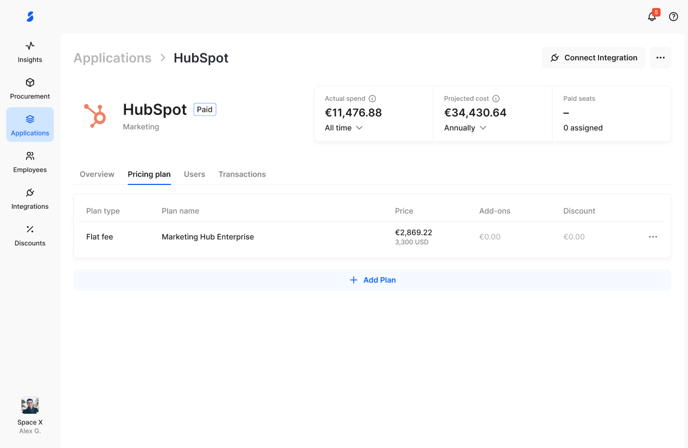Open the notifications bell
Image resolution: width=688 pixels, height=448 pixels.
click(652, 16)
